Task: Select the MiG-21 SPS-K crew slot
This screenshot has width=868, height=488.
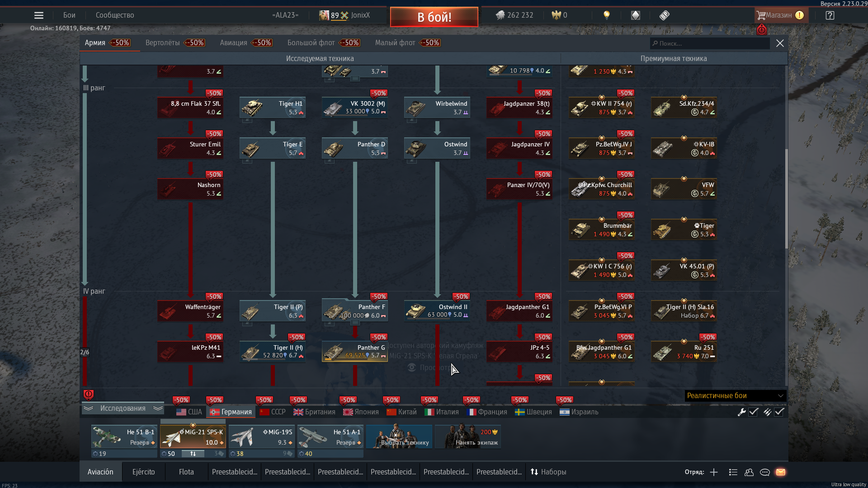Action: tap(193, 436)
